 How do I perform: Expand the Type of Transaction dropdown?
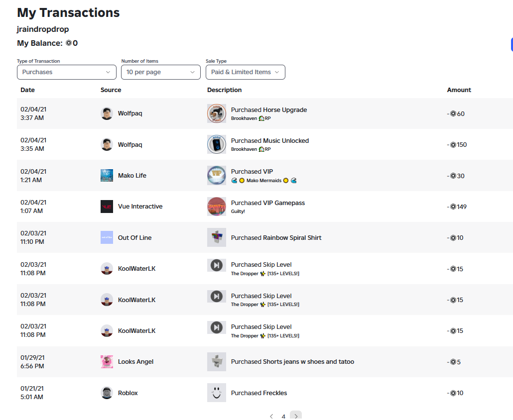click(66, 72)
